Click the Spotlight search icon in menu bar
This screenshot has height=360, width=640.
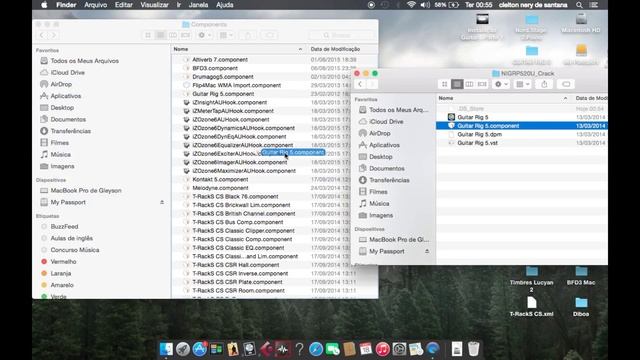click(x=579, y=5)
